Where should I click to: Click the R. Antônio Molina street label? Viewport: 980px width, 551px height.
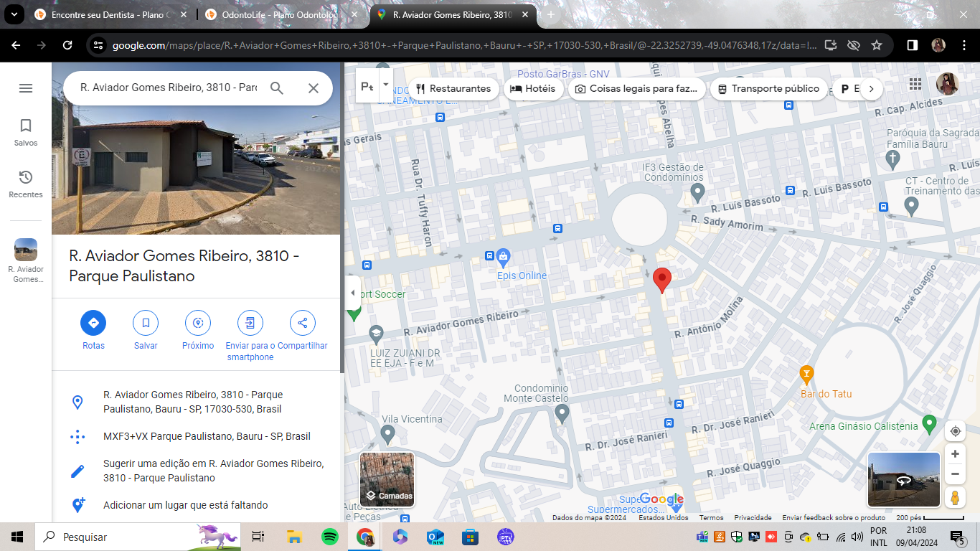(710, 319)
